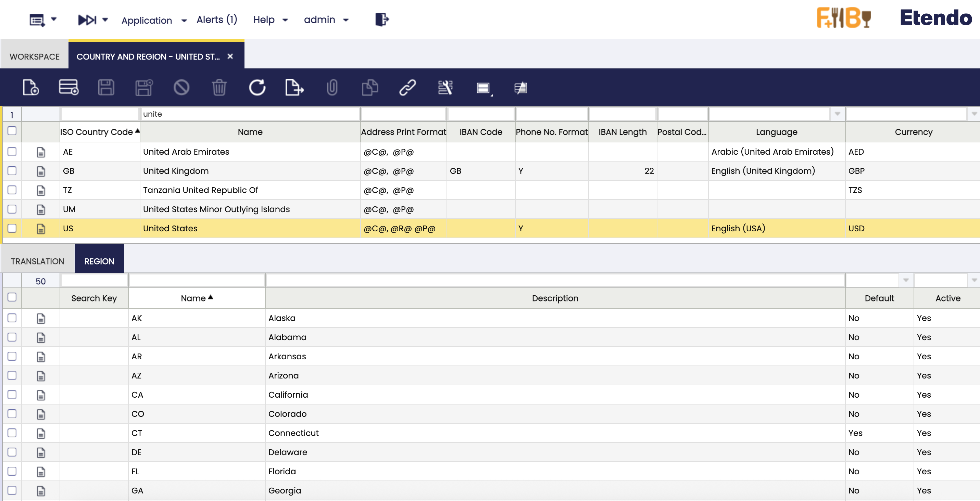Tick the checkbox for California region
The image size is (980, 501).
click(x=12, y=395)
